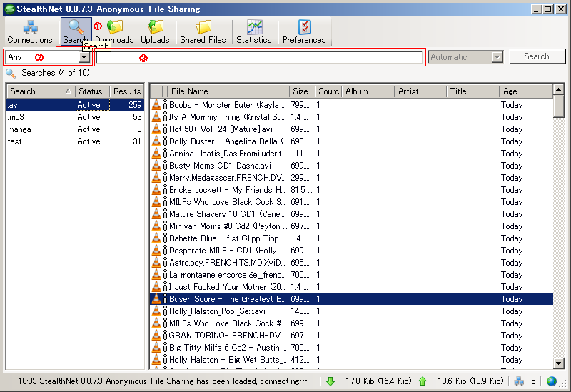Click size 299 cell of Merry.Madagascar row
The width and height of the screenshot is (571, 392).
(300, 178)
